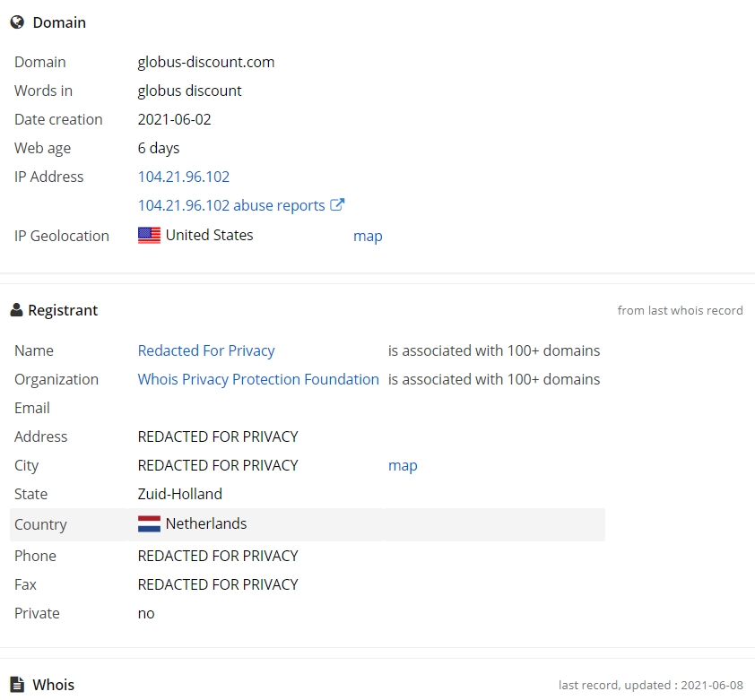
Task: Open IP address 104.21.96.102 link
Action: (x=184, y=177)
